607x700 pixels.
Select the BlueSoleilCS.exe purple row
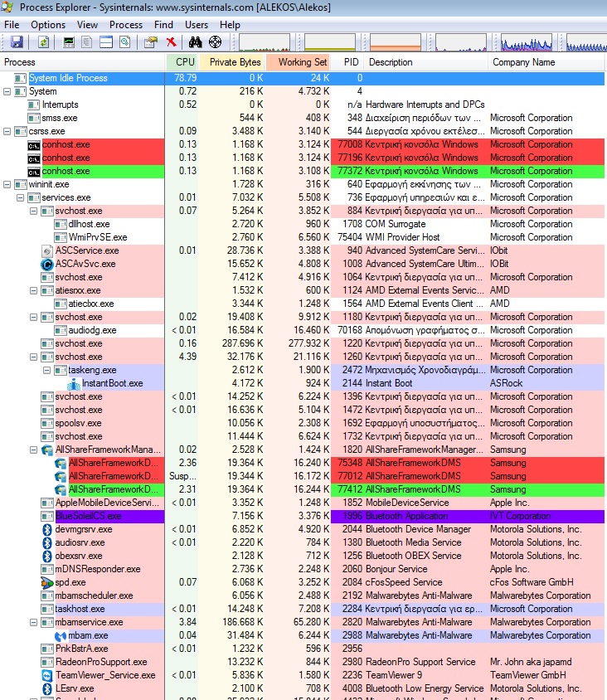(x=303, y=516)
